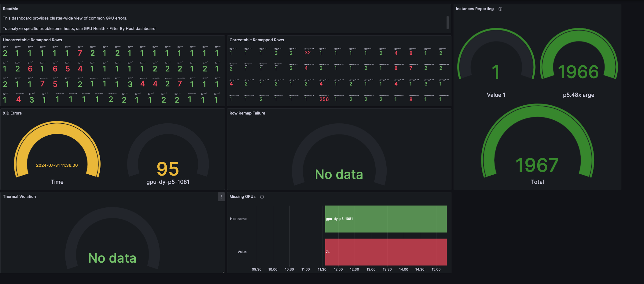Viewport: 644px width, 284px height.
Task: Click the Row Remap Failure panel title
Action: point(247,113)
